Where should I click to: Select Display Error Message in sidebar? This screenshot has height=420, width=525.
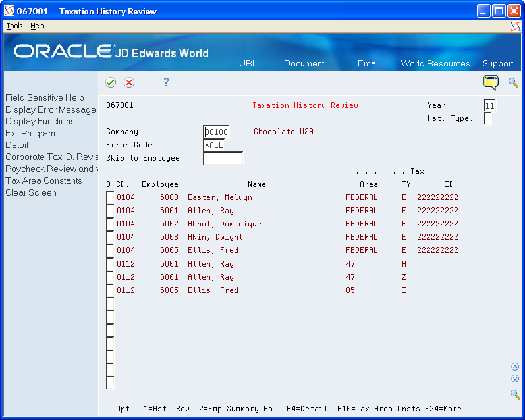pos(51,110)
